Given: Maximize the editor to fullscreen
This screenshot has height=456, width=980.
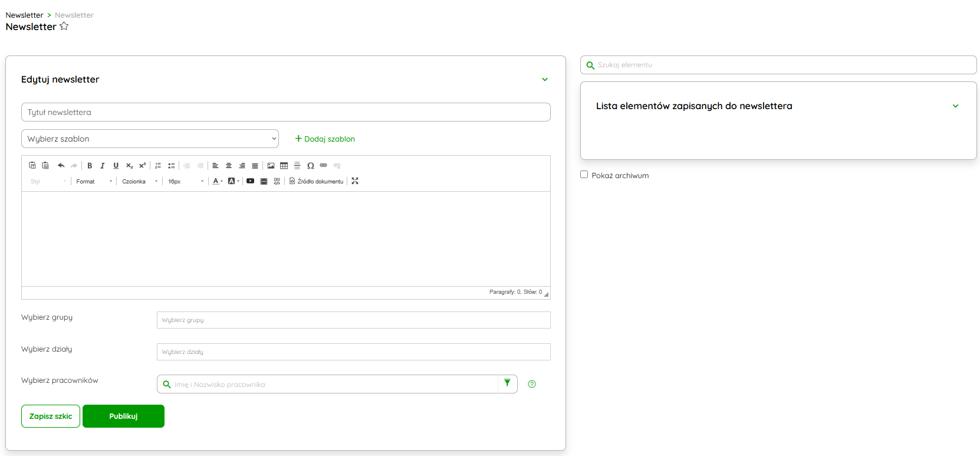Looking at the screenshot, I should (355, 181).
